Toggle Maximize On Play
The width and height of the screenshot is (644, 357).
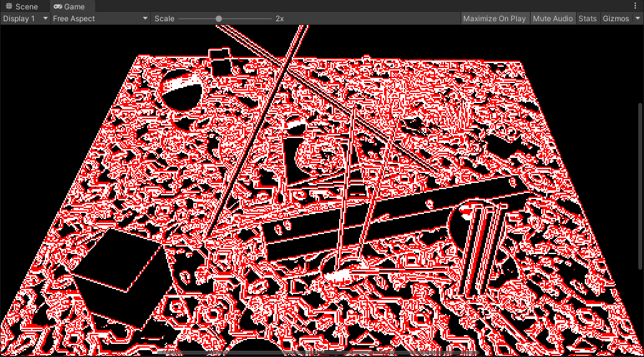[494, 19]
